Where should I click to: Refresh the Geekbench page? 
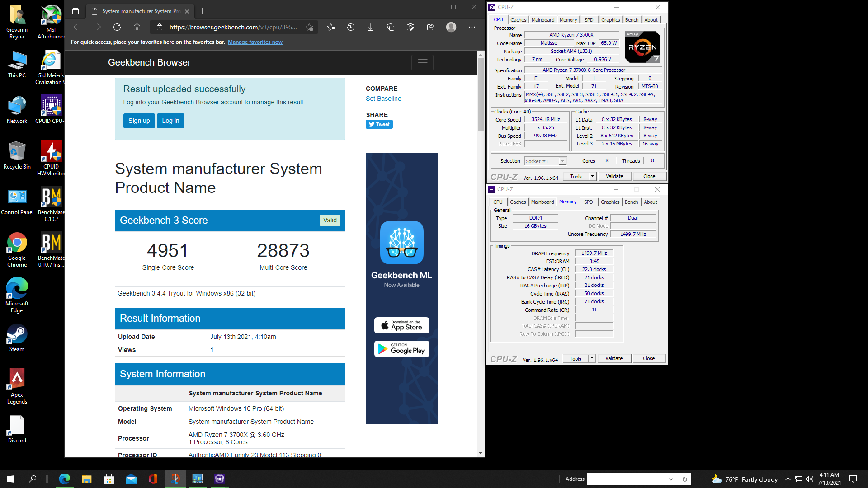[117, 27]
